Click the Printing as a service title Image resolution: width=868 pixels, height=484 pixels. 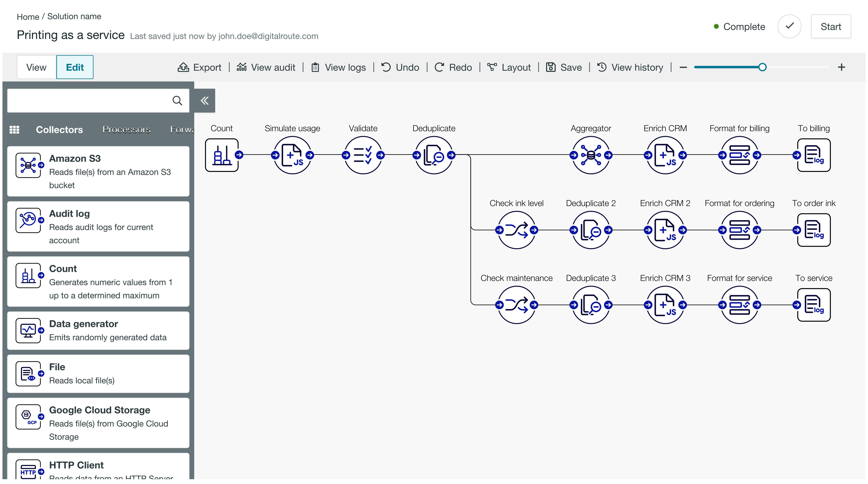[x=71, y=35]
